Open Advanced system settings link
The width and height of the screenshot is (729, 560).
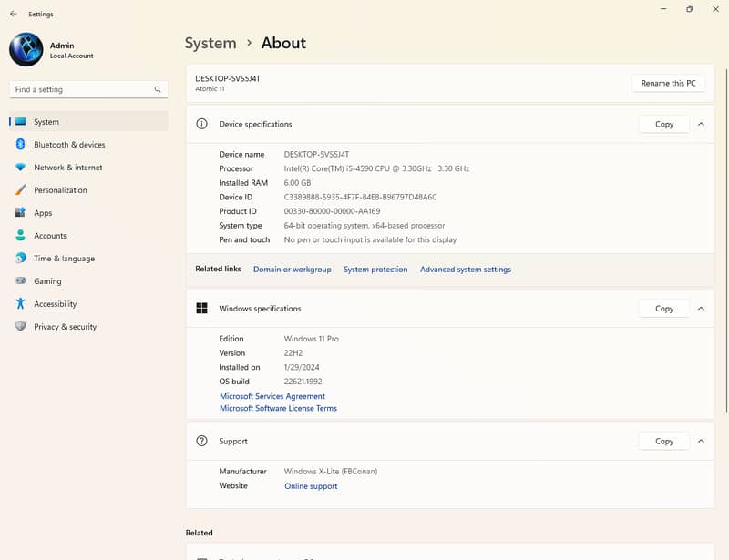466,270
